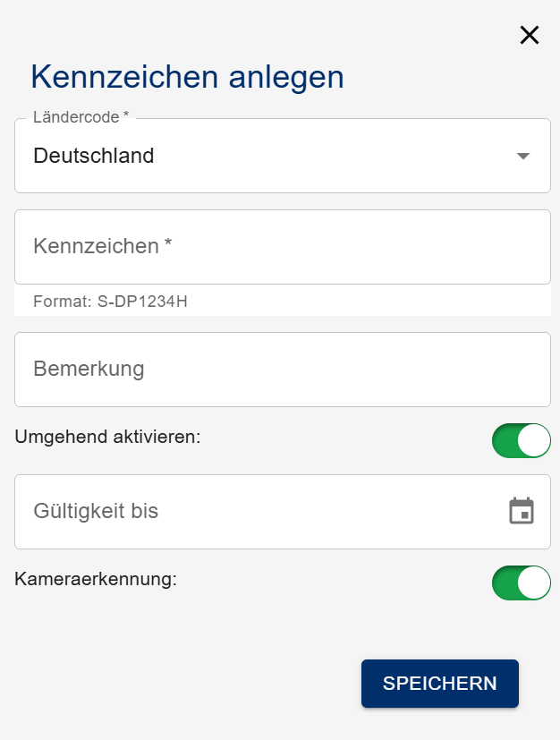Click the 'Kennzeichen anlegen' heading
Screen dimensions: 560x740
point(187,77)
